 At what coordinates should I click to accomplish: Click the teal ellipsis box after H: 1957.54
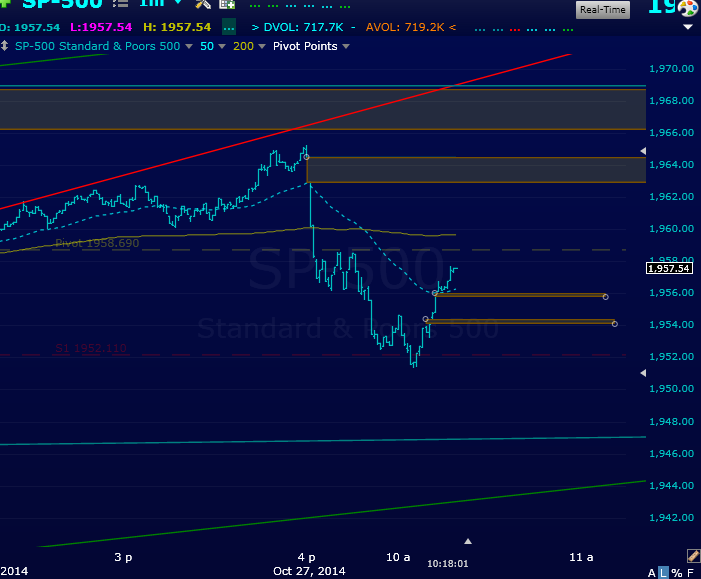229,27
